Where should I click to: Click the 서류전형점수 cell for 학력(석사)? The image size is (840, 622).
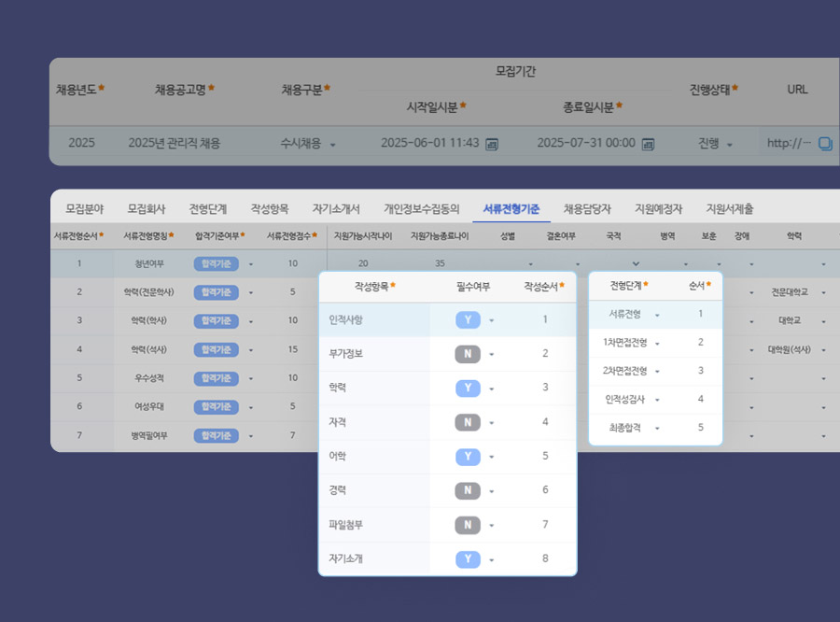click(292, 350)
